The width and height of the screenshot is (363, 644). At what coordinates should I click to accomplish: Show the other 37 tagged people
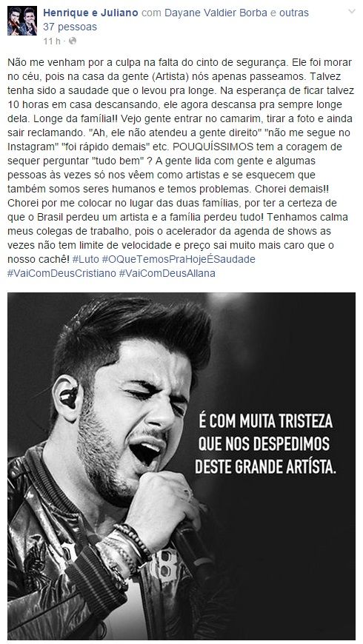(176, 20)
